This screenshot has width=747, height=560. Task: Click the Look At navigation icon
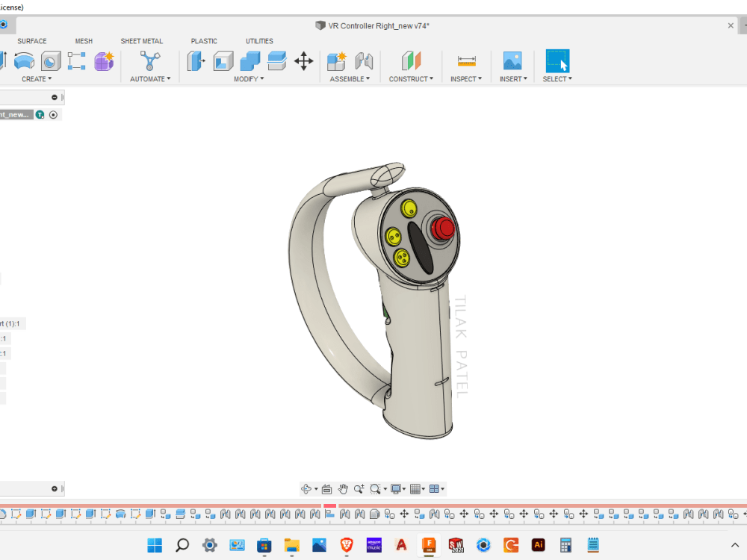pos(327,488)
